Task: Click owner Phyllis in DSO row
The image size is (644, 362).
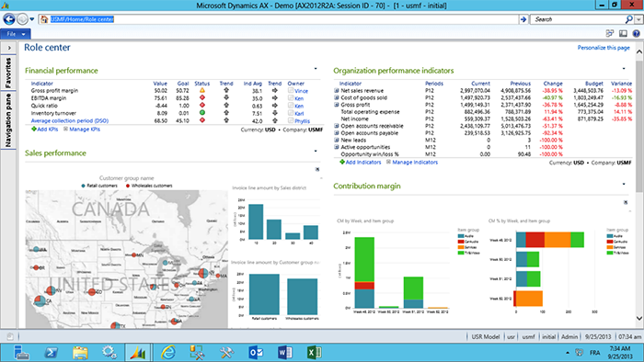Action: [x=302, y=121]
